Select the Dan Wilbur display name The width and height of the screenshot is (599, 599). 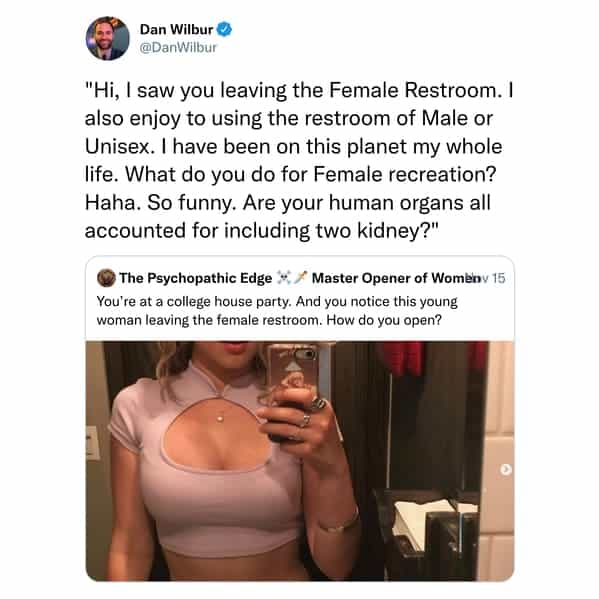(176, 29)
